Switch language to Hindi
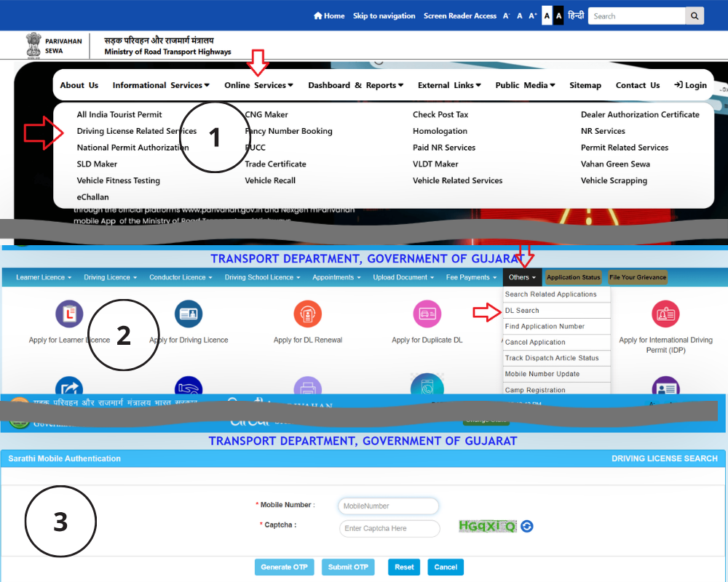 (x=576, y=16)
